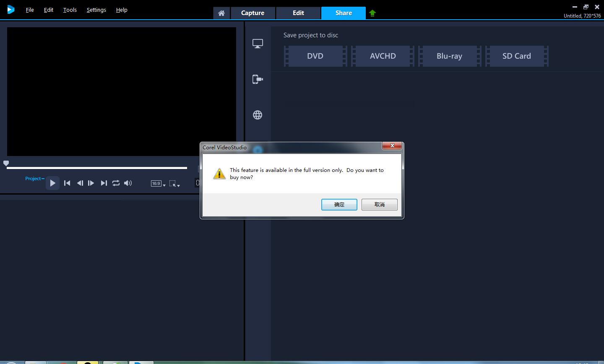Play the project preview

52,183
